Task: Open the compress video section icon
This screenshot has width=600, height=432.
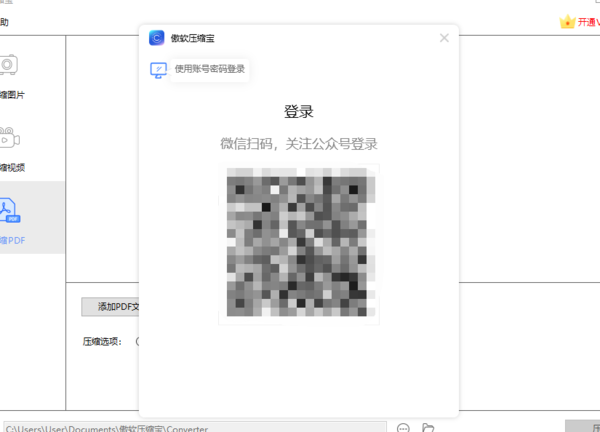Action: [10, 137]
